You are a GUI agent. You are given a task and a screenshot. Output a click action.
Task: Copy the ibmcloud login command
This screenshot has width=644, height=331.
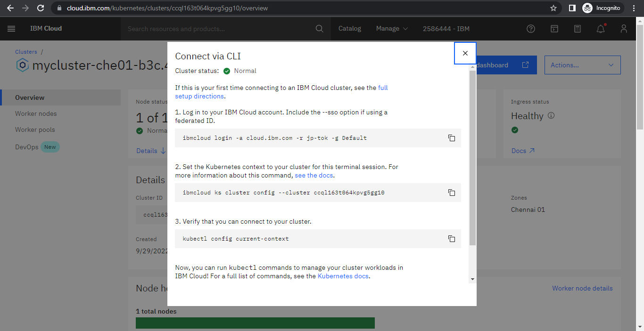pos(451,138)
